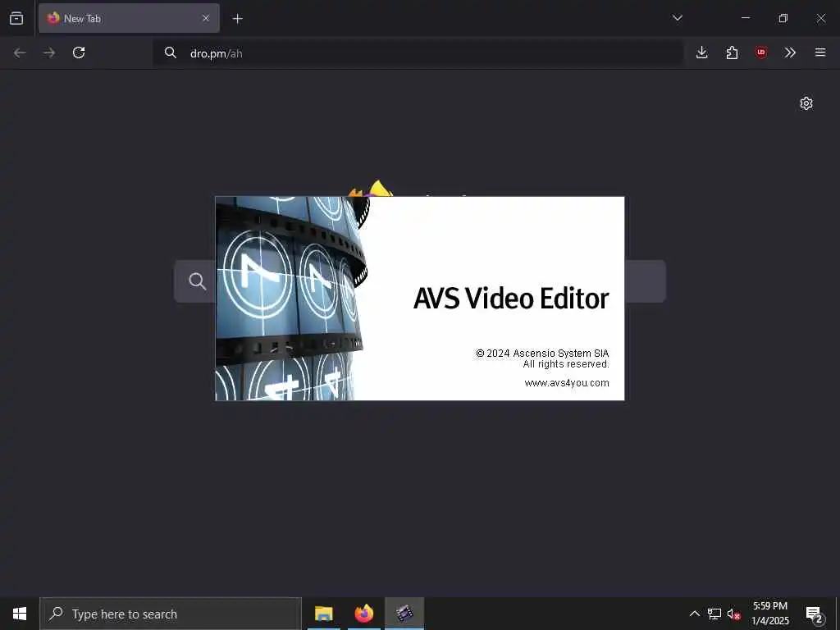
Task: Open the Windows Start menu
Action: (20, 614)
